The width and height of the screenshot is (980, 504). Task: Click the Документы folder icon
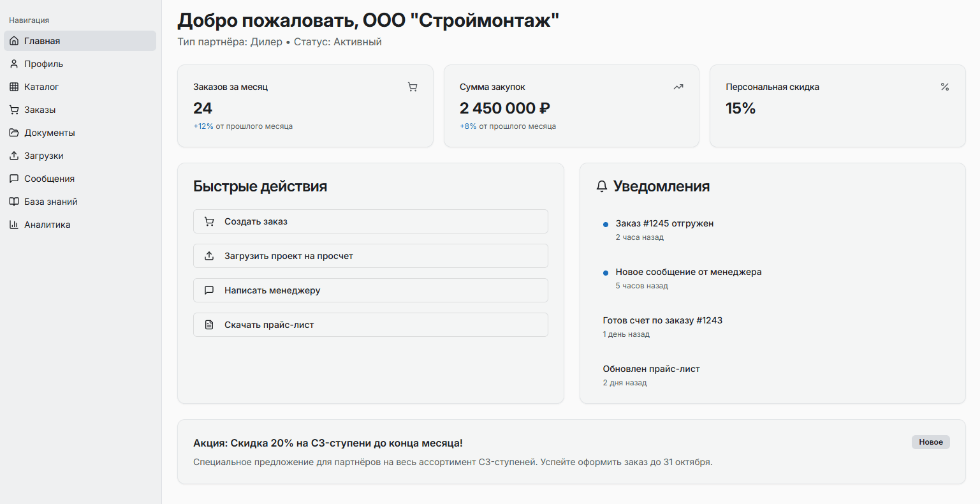[x=13, y=133]
